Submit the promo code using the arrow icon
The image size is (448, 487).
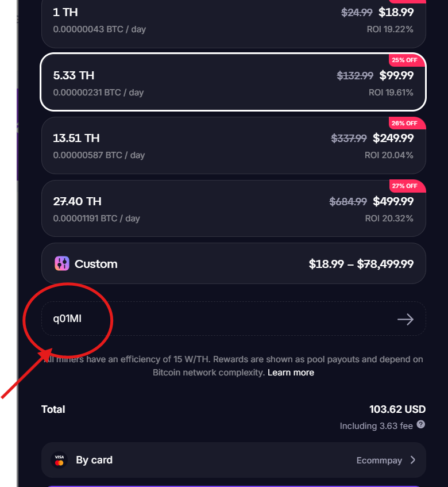pyautogui.click(x=405, y=319)
